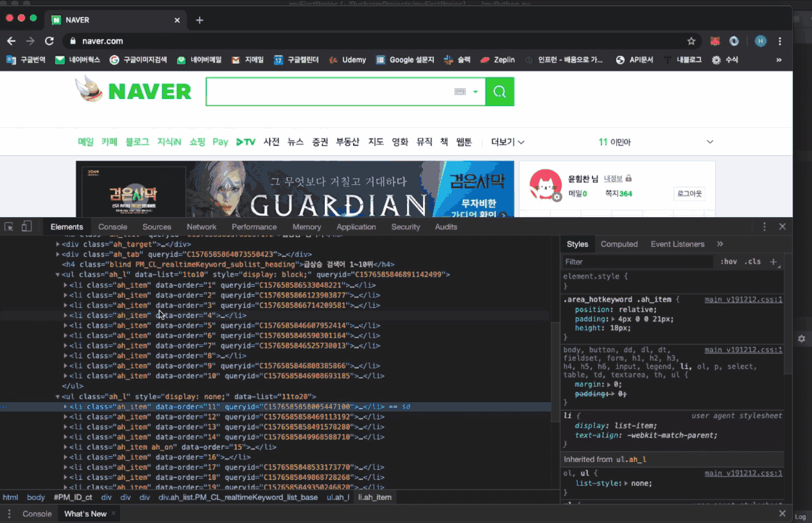
Task: Click the site lock icon in address bar
Action: pyautogui.click(x=73, y=41)
